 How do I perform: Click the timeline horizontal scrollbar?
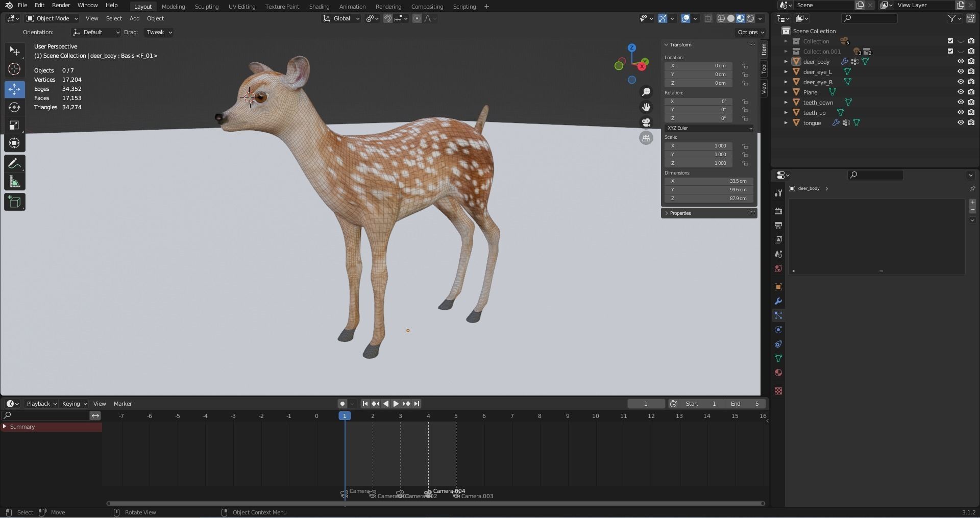click(x=435, y=504)
